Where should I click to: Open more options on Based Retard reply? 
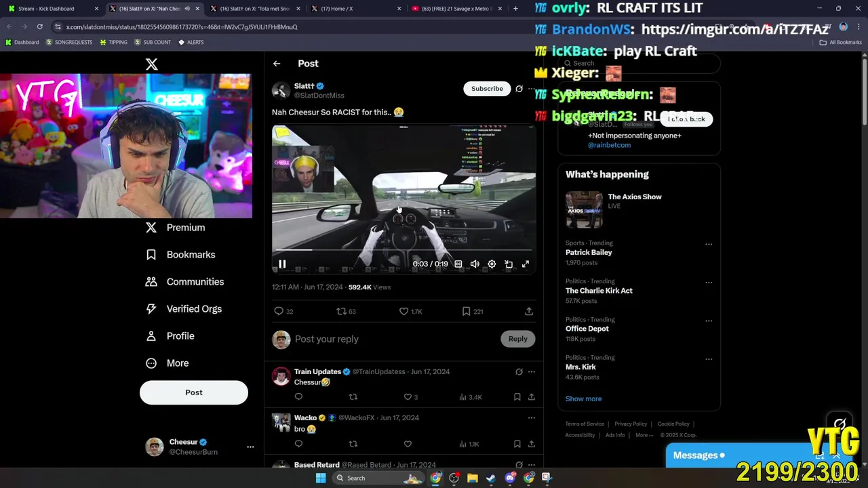pyautogui.click(x=532, y=465)
